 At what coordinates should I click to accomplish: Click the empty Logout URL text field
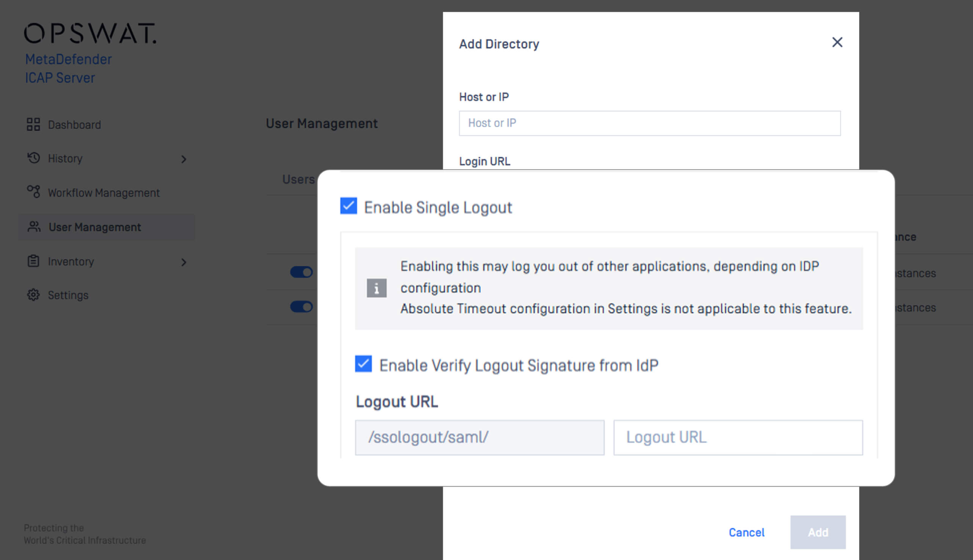click(x=738, y=437)
